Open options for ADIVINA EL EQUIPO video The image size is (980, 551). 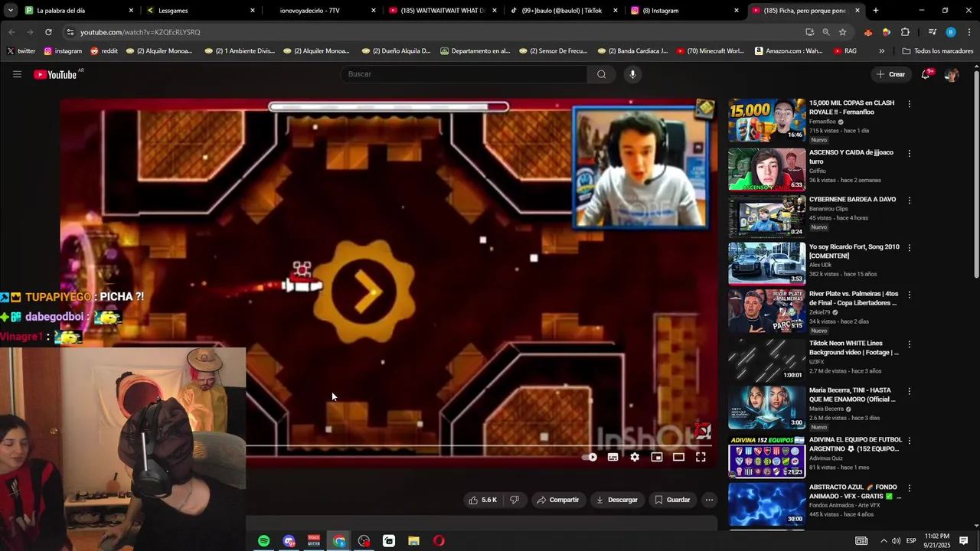pos(910,441)
